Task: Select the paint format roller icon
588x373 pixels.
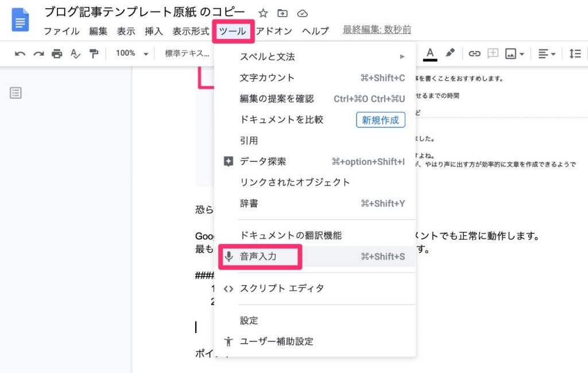Action: (x=94, y=53)
